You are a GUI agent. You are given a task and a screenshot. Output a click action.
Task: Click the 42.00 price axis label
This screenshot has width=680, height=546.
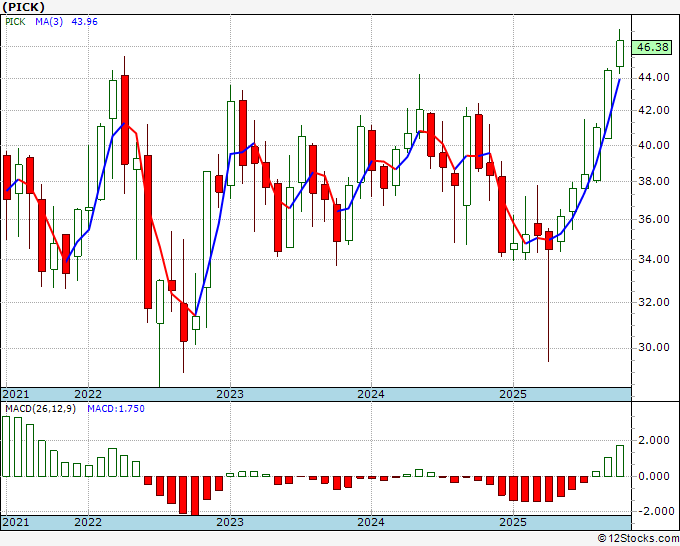(x=654, y=110)
